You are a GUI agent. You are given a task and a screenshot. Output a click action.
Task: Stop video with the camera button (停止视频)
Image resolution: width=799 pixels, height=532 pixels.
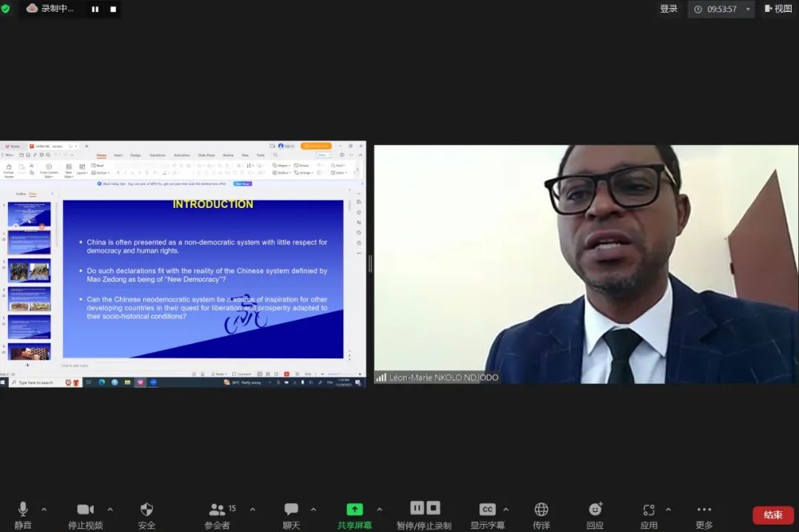click(x=85, y=509)
